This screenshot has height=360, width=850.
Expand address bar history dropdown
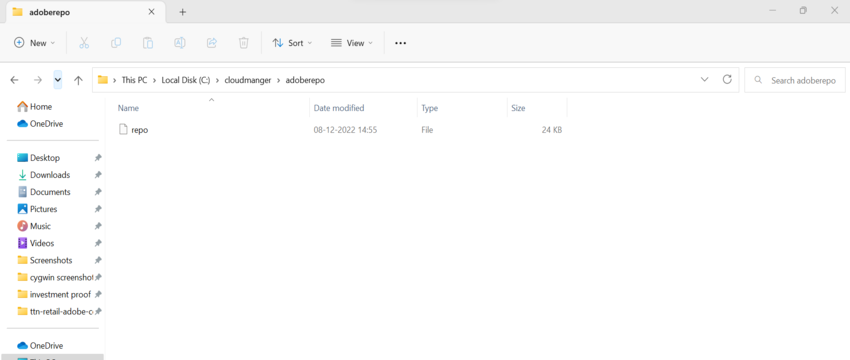coord(704,80)
